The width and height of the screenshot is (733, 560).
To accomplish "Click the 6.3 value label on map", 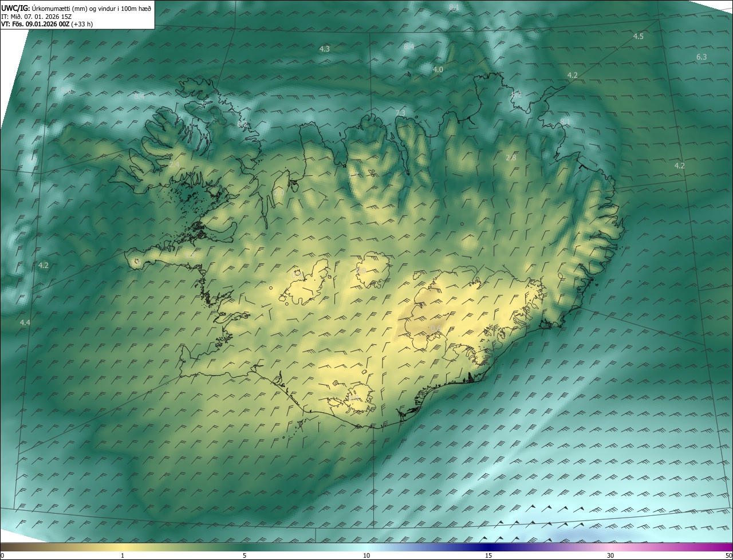I will (702, 57).
